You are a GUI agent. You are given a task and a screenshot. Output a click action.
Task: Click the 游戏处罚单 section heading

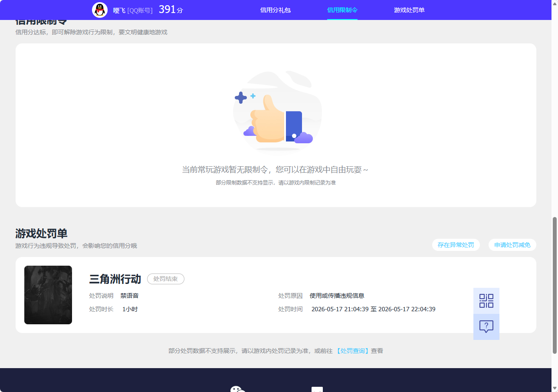(x=41, y=234)
